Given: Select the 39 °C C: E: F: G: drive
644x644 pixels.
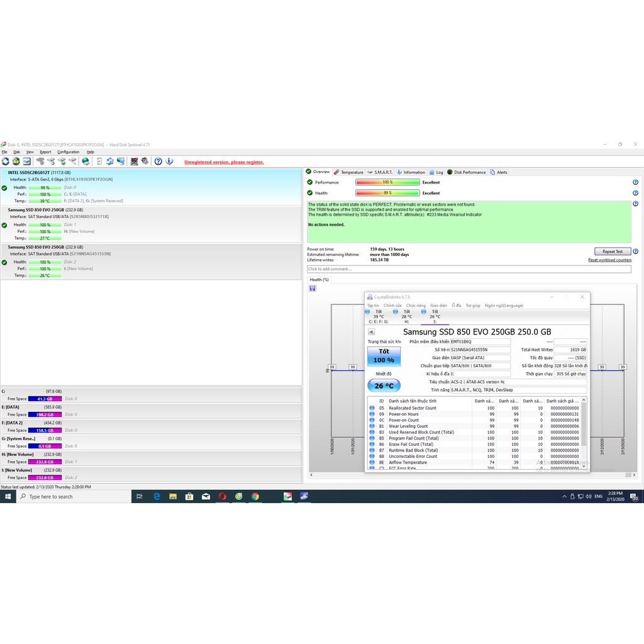Looking at the screenshot, I should pyautogui.click(x=378, y=316).
